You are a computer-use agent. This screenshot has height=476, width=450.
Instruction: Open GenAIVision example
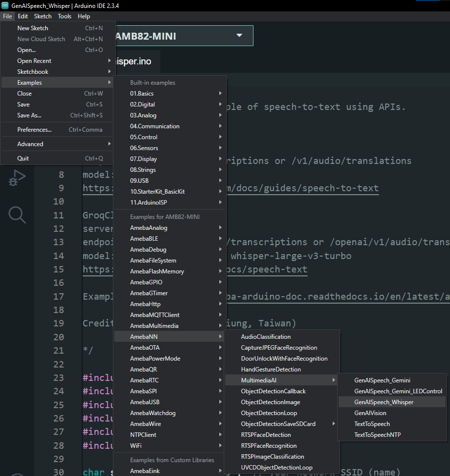(392, 413)
